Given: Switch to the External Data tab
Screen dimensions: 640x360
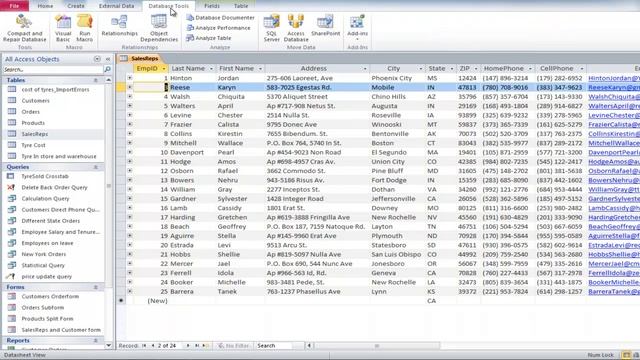Looking at the screenshot, I should tap(116, 6).
